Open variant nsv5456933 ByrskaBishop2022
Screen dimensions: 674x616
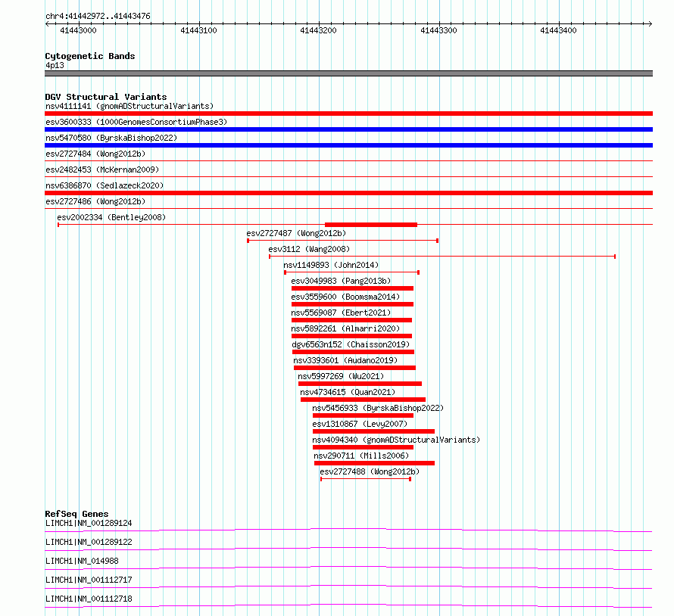click(378, 408)
